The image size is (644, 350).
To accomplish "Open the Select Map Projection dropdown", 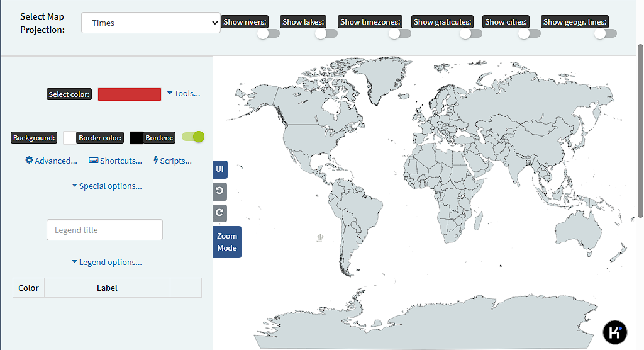I will tap(151, 23).
